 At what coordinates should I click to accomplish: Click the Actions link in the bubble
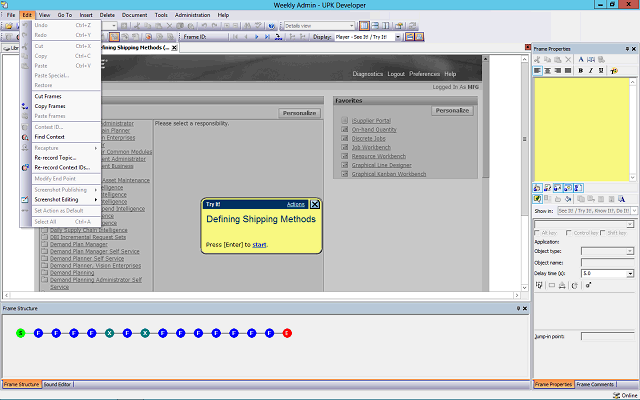(296, 204)
